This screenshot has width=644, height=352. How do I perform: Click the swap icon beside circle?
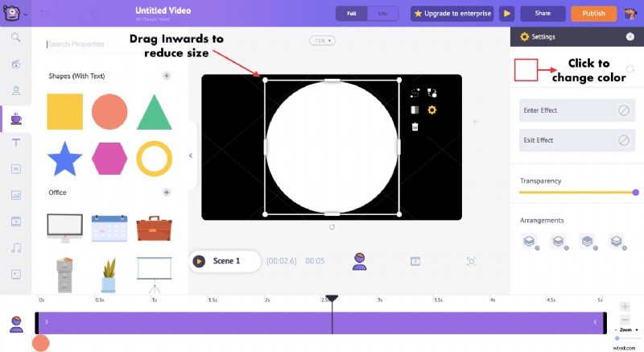point(431,93)
